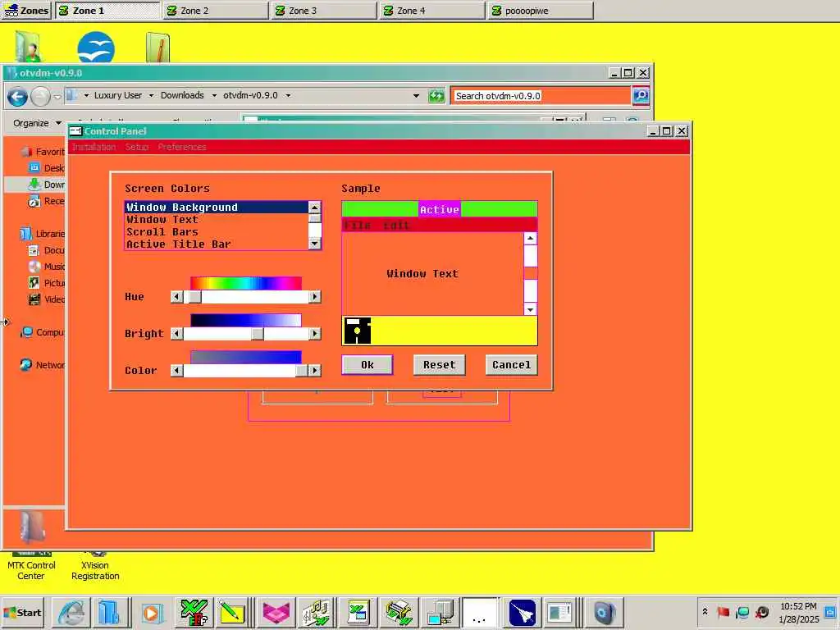Open the white jet plane taskbar icon
This screenshot has width=840, height=630.
522,612
